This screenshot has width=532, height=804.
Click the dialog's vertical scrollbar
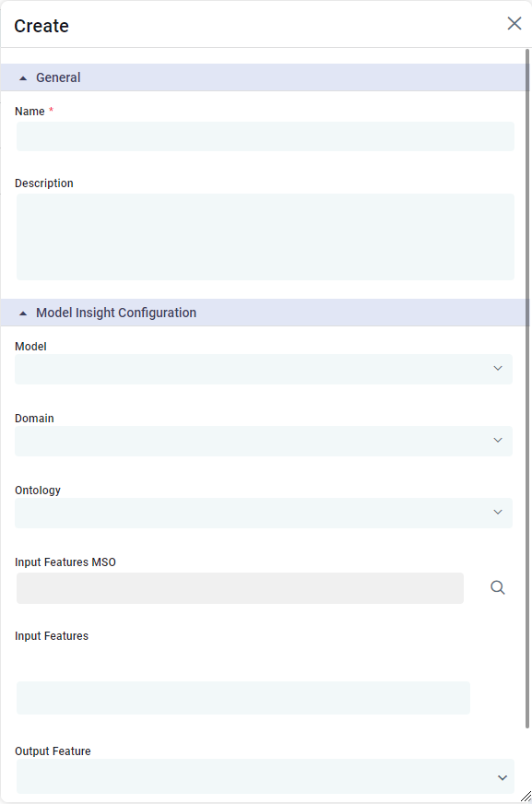tap(527, 388)
